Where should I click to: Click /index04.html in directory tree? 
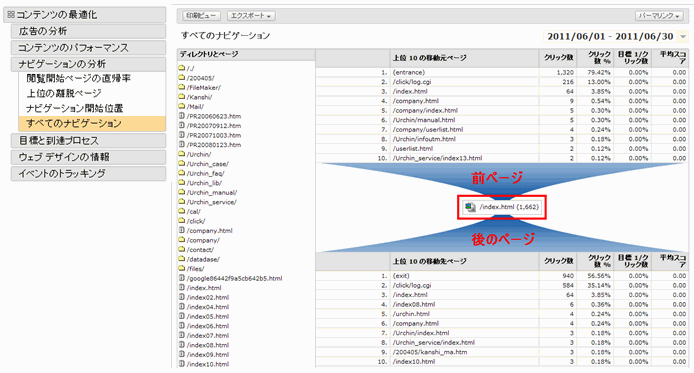208,307
